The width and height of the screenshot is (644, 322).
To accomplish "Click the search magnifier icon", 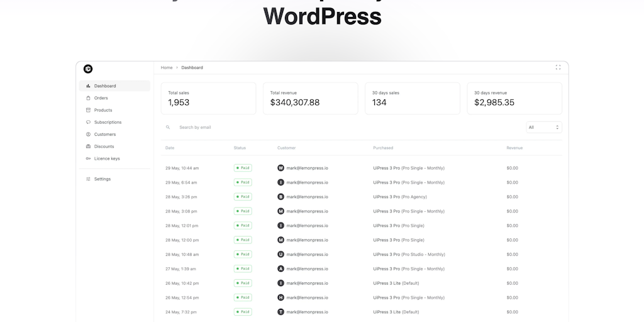I will tap(167, 127).
